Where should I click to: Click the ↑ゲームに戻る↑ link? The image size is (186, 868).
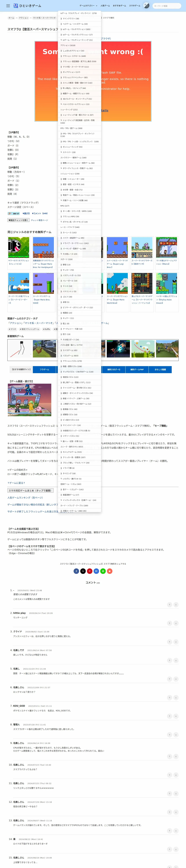(16, 483)
